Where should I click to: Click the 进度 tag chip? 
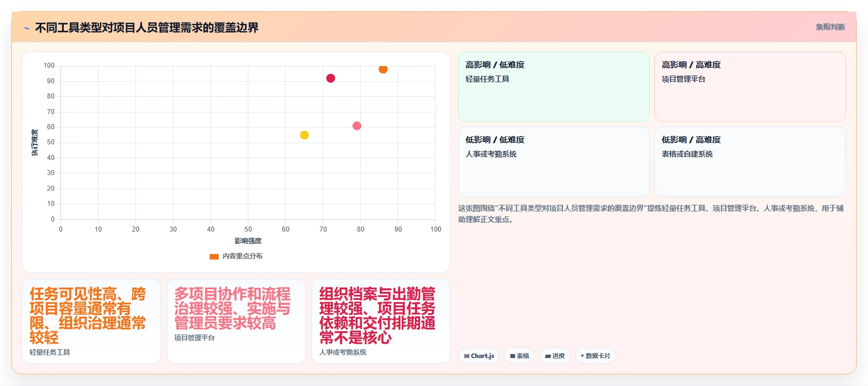(554, 356)
